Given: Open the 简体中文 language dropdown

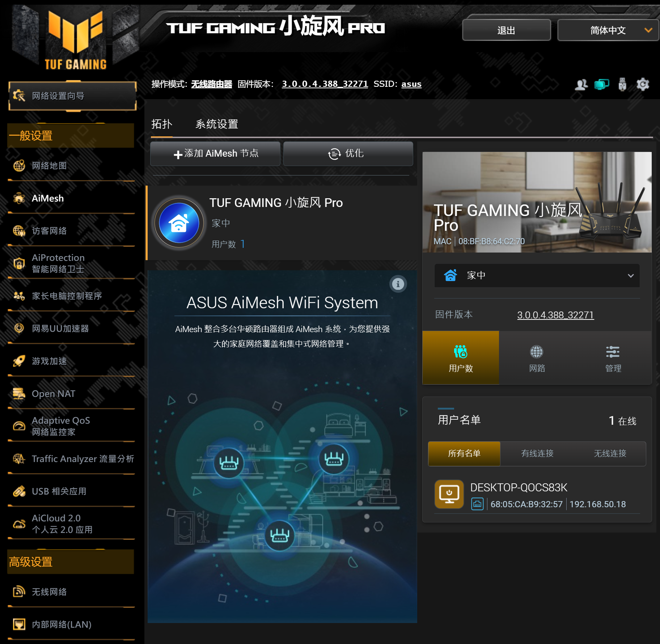Looking at the screenshot, I should click(x=608, y=30).
